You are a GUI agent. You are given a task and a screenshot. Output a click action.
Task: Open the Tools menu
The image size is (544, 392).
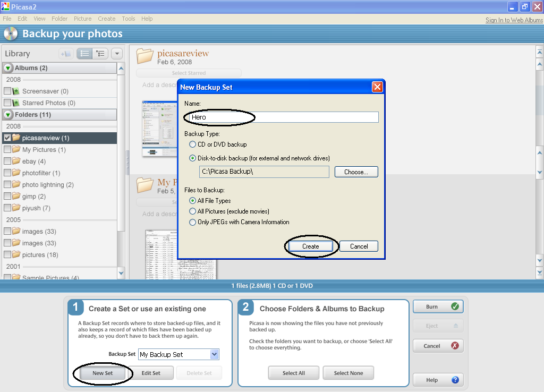tap(129, 19)
